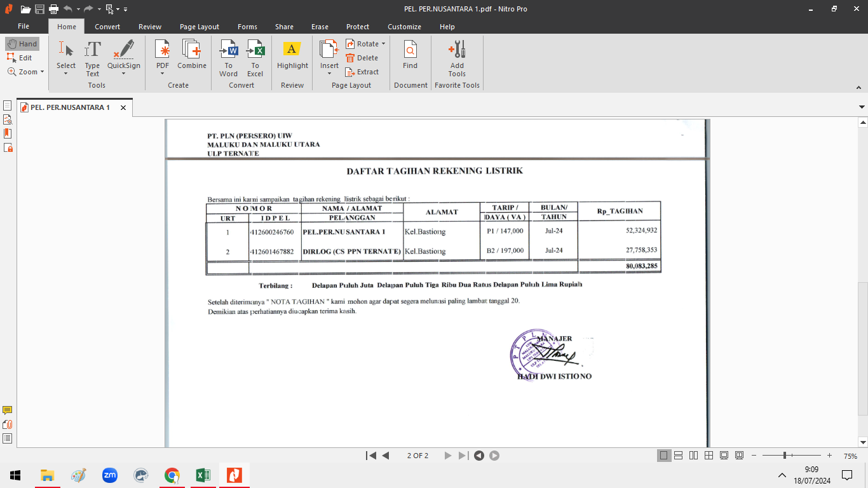The height and width of the screenshot is (488, 868).
Task: Open the Erase ribbon tab
Action: coord(320,27)
